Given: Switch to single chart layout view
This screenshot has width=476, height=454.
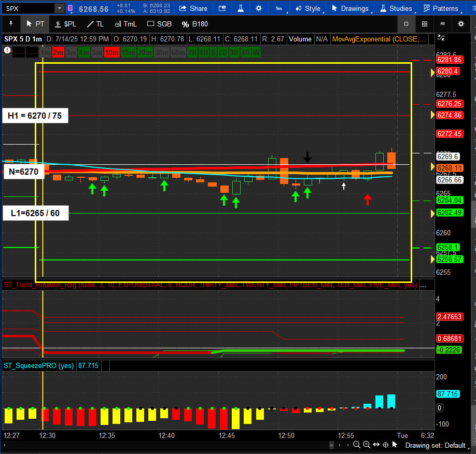Looking at the screenshot, I should (x=406, y=24).
